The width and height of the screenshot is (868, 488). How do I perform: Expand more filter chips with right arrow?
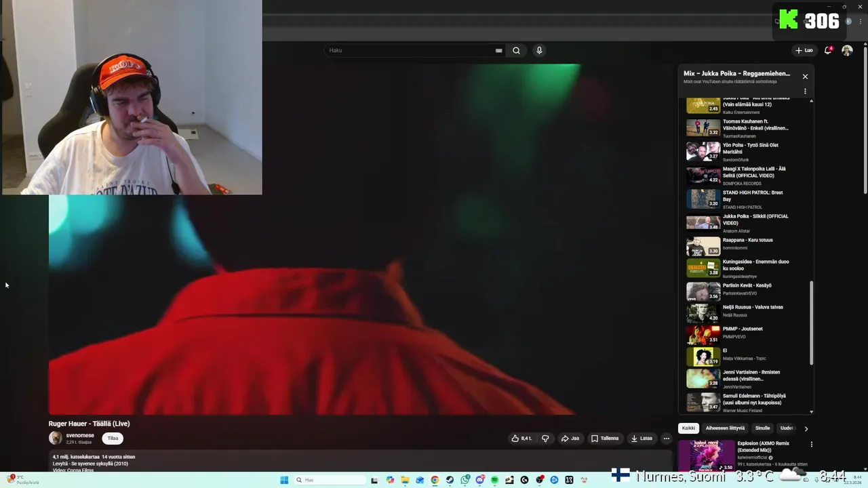(x=806, y=428)
